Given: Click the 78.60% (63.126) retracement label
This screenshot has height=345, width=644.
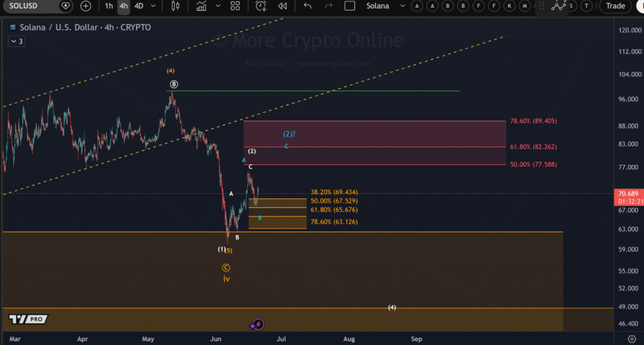Looking at the screenshot, I should pyautogui.click(x=334, y=222).
